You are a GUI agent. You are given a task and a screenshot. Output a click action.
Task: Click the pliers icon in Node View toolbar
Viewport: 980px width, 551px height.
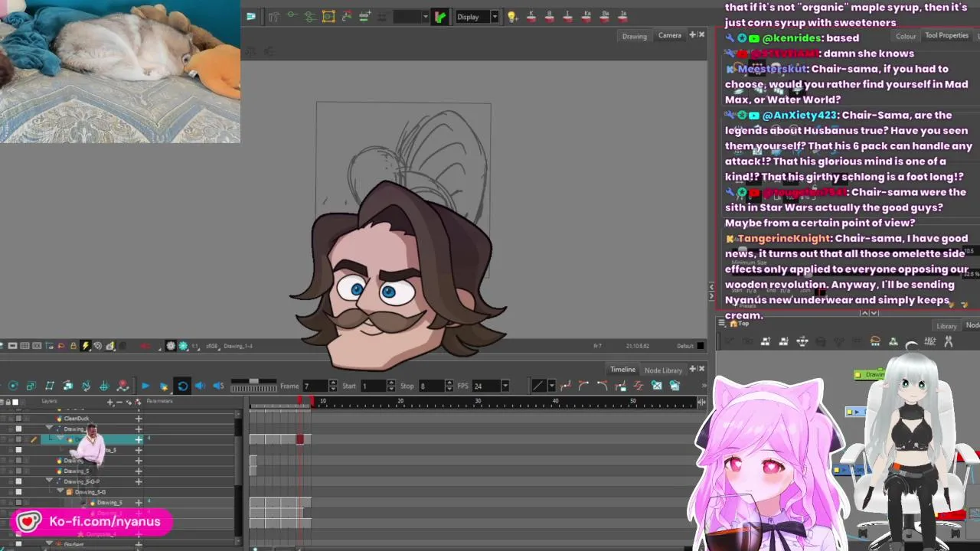coord(949,341)
